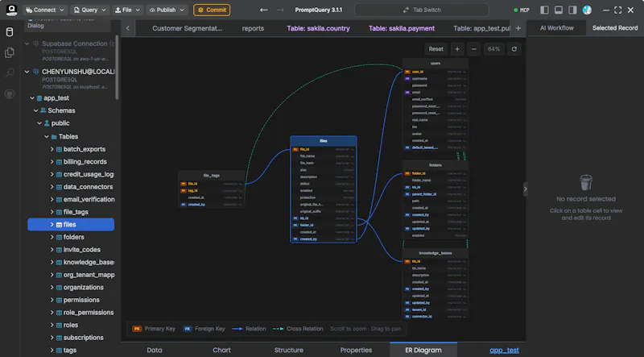Collapse the Schemas node
Image resolution: width=644 pixels, height=357 pixels.
point(35,110)
